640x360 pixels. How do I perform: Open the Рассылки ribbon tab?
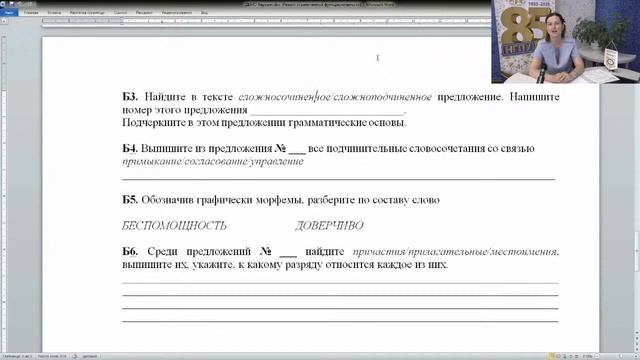click(x=144, y=13)
